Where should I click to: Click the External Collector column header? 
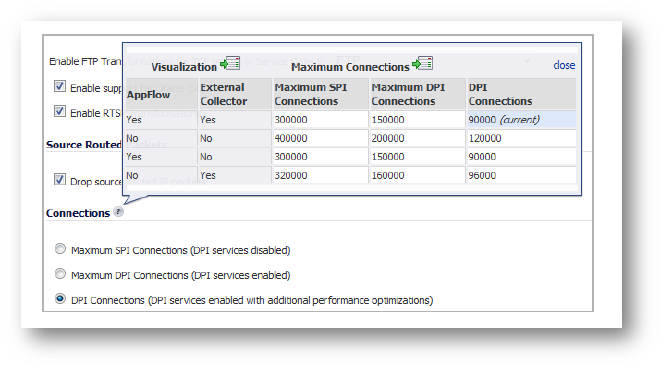(235, 94)
